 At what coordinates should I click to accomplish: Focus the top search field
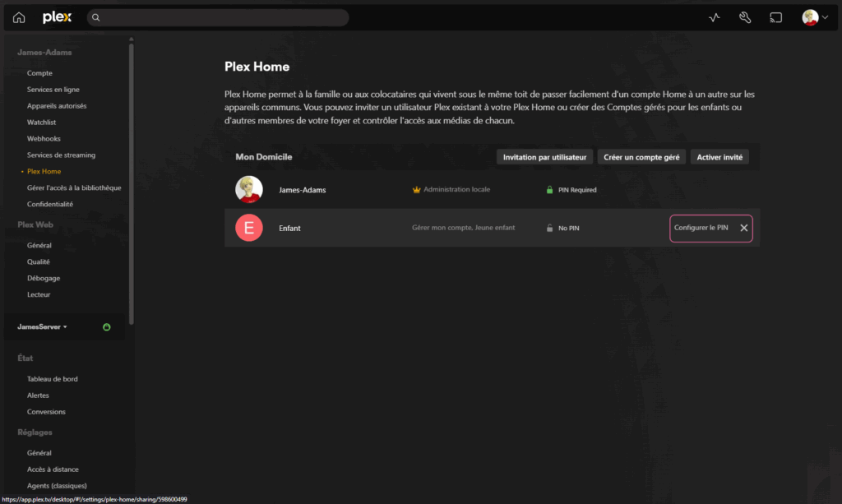coord(217,18)
